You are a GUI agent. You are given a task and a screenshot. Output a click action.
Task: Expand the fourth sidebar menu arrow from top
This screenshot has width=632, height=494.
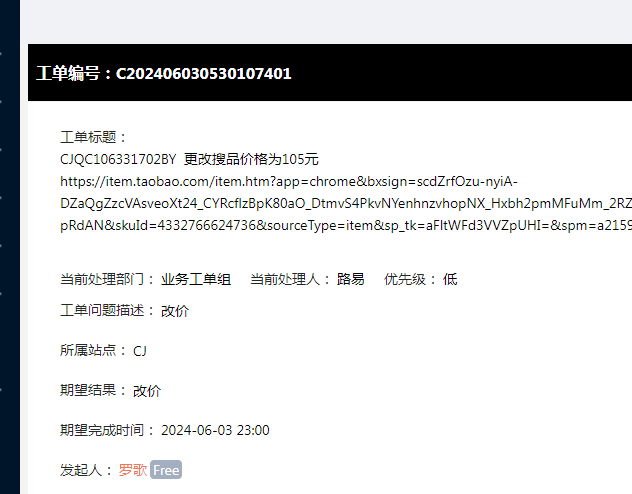point(1,197)
